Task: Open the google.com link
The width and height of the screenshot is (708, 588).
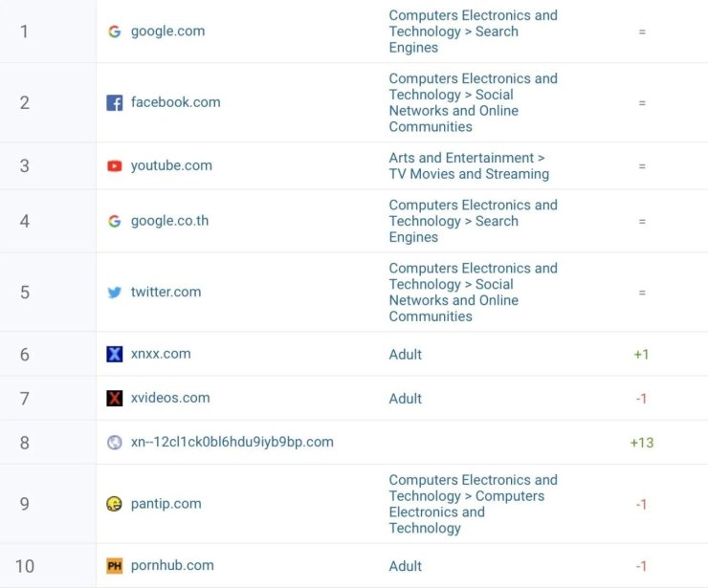Action: (x=168, y=32)
